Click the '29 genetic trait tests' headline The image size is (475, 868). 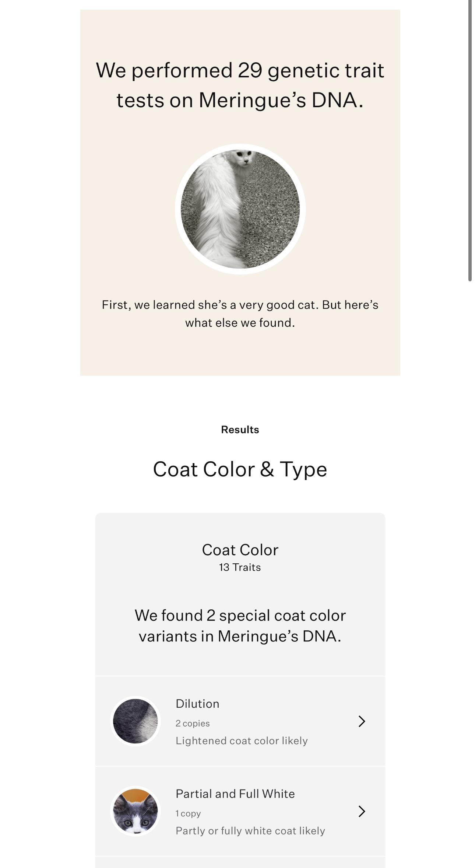240,85
